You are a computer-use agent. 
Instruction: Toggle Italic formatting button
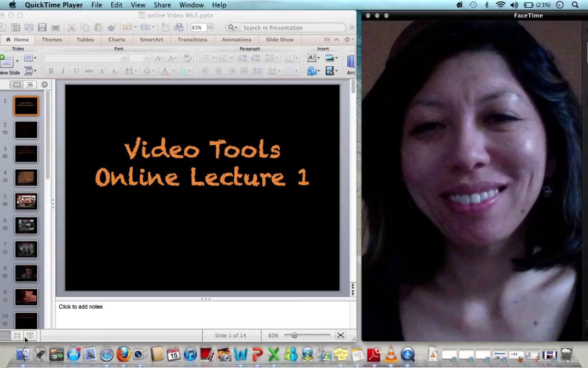pos(63,71)
